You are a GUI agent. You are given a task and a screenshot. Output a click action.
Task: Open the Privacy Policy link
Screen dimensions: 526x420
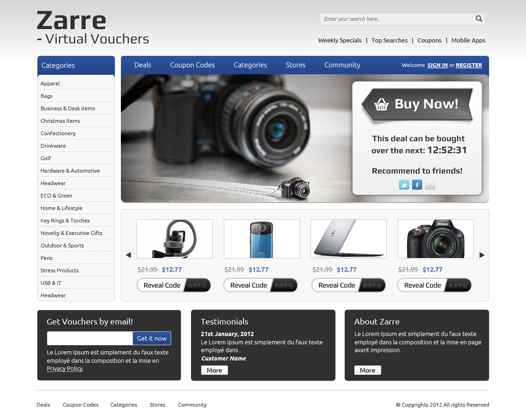click(x=65, y=369)
